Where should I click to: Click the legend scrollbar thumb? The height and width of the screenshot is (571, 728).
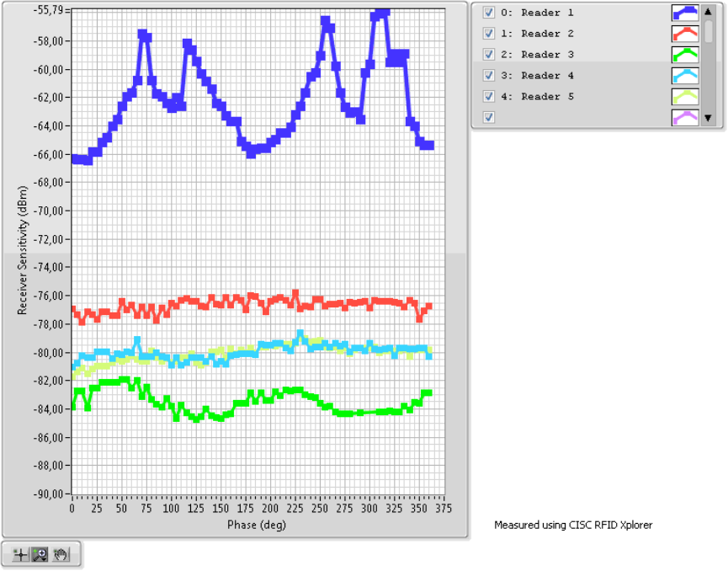point(709,30)
